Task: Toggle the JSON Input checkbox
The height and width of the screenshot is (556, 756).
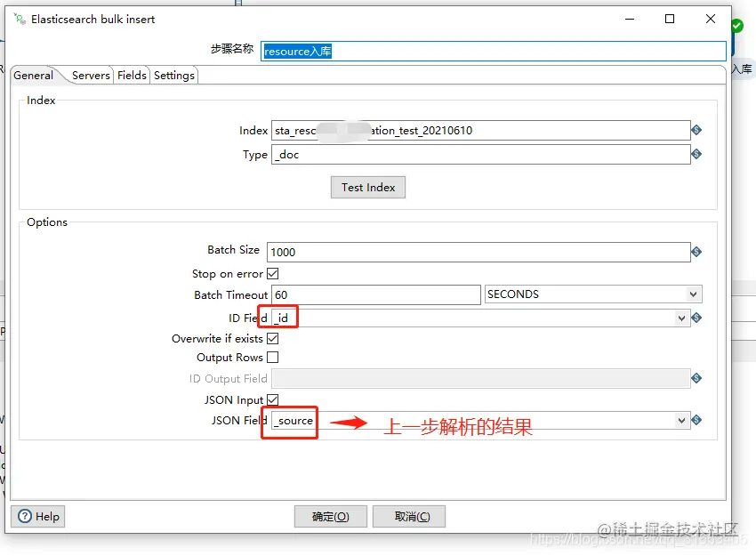Action: click(273, 399)
